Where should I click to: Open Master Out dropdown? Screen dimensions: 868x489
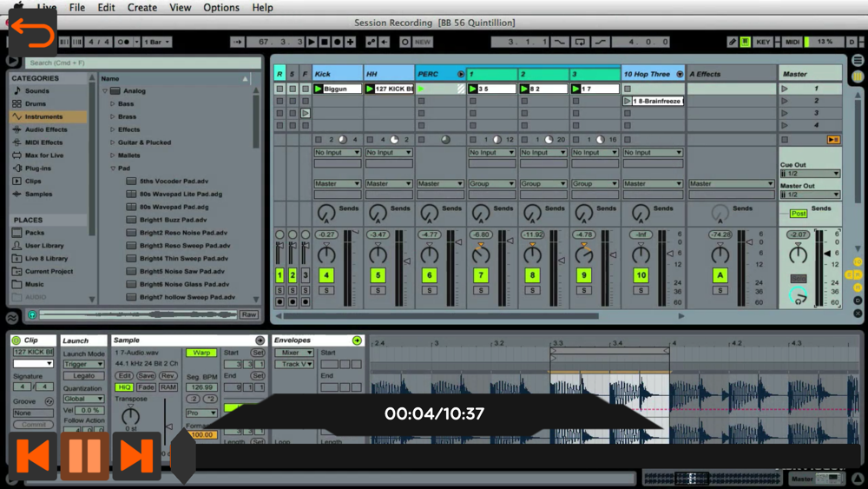pos(810,195)
